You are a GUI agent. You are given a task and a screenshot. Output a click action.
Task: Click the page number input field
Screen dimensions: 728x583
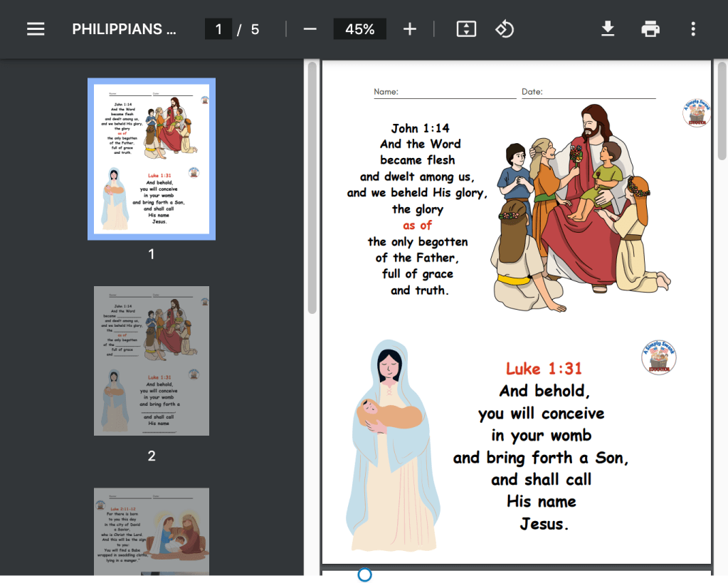click(218, 29)
